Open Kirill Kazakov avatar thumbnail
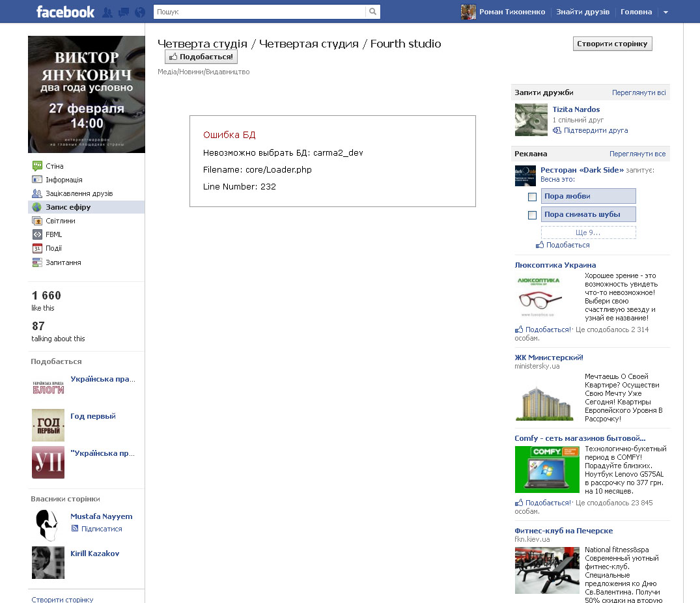 48,563
